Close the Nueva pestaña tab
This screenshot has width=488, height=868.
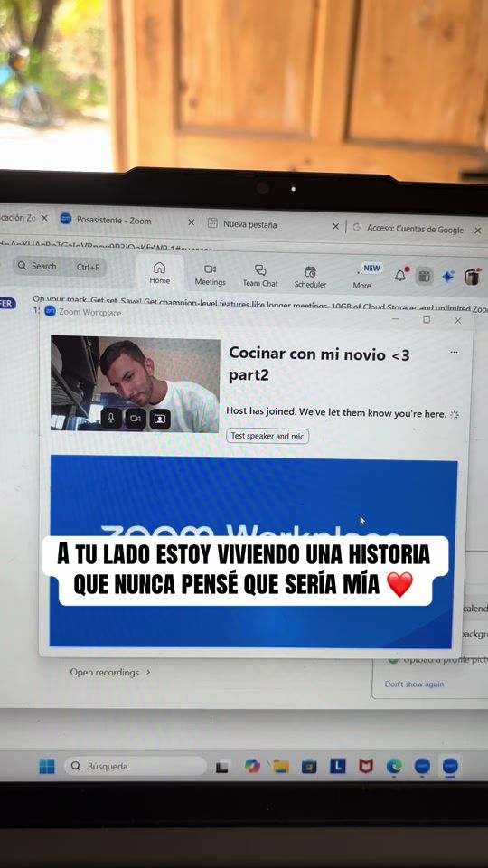click(335, 226)
